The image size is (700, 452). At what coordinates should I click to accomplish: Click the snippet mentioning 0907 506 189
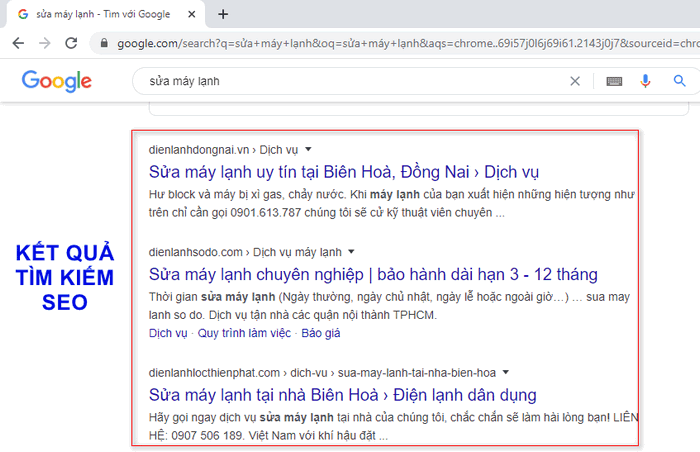click(393, 427)
